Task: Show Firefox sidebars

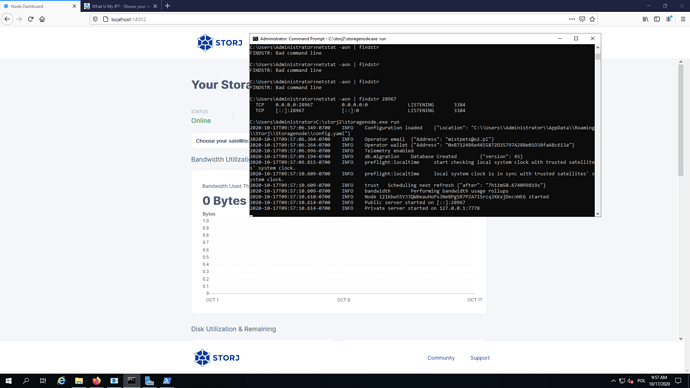Action: pyautogui.click(x=657, y=19)
